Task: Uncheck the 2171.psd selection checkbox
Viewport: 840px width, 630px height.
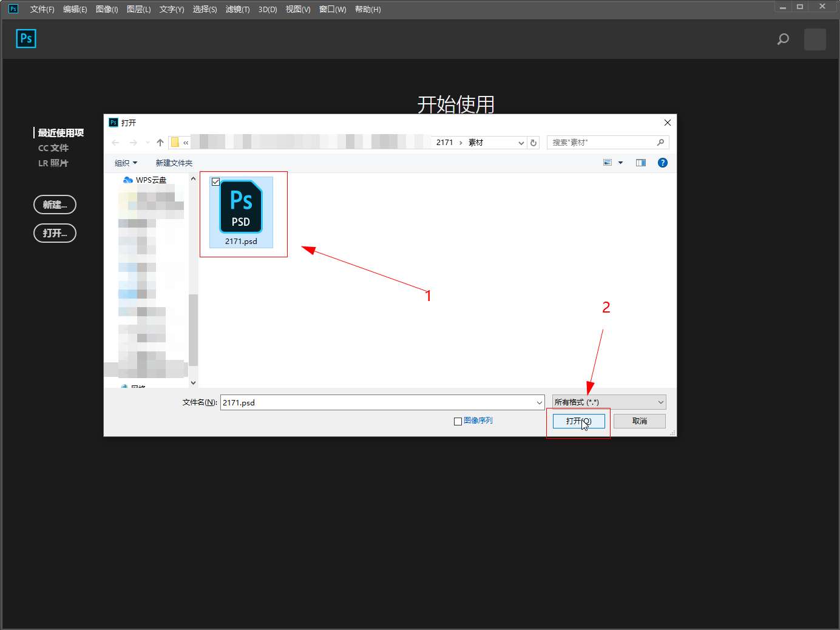Action: (x=215, y=181)
